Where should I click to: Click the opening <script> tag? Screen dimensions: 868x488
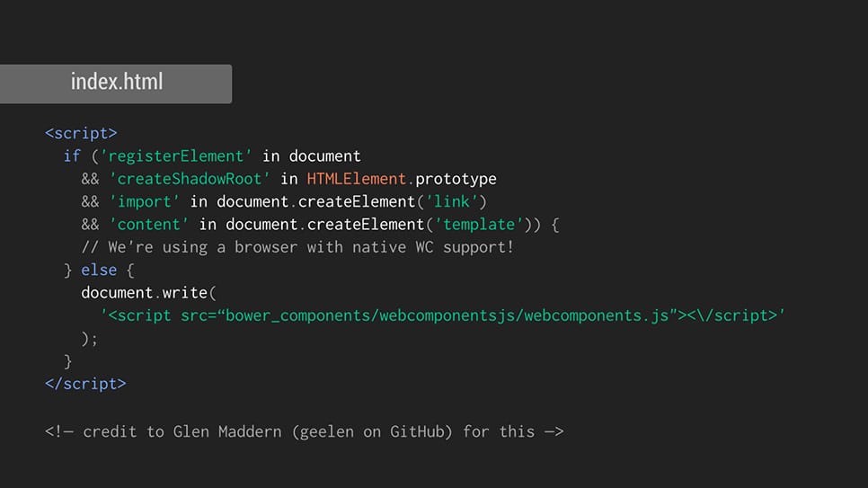pos(81,133)
